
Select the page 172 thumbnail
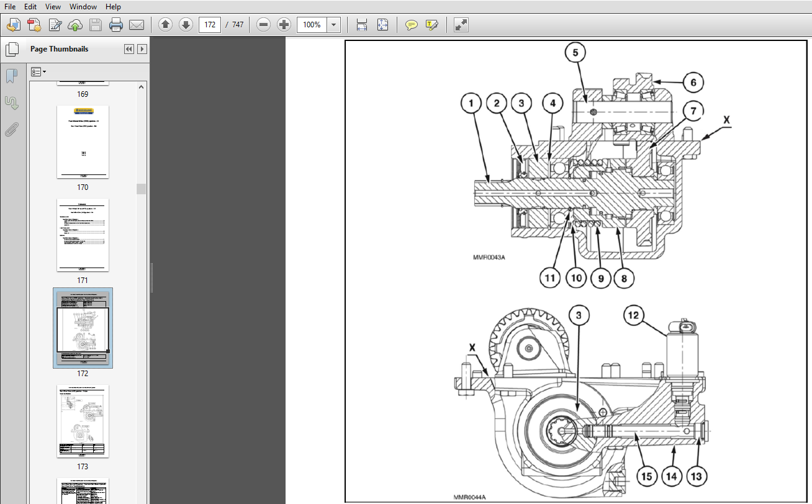tap(83, 328)
